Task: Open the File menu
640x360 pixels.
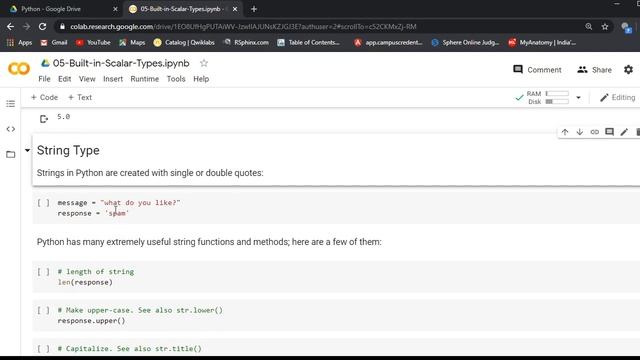Action: pyautogui.click(x=44, y=79)
